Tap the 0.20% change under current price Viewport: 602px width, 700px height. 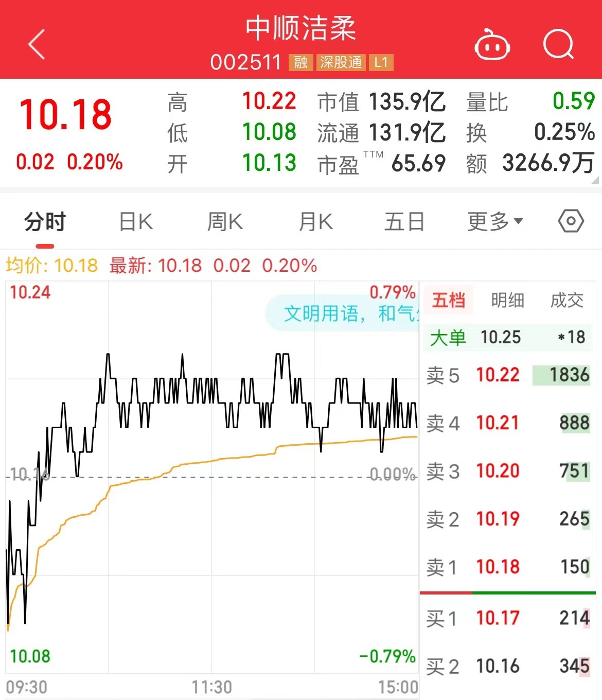[x=95, y=162]
